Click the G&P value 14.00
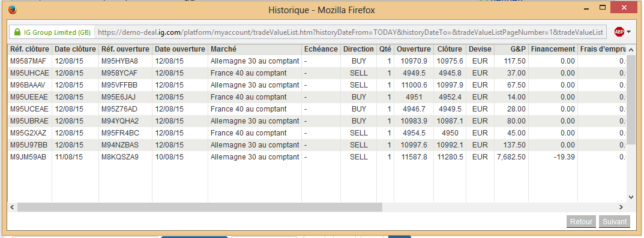 click(517, 97)
